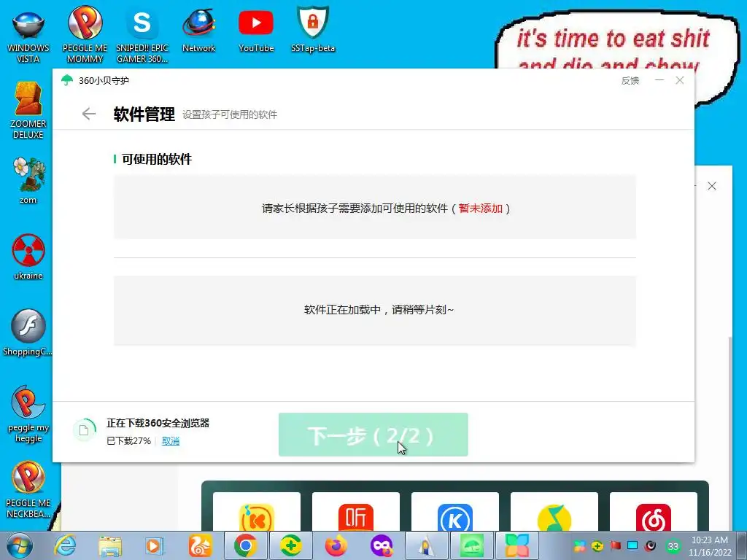Open the Network desktop icon

198,31
